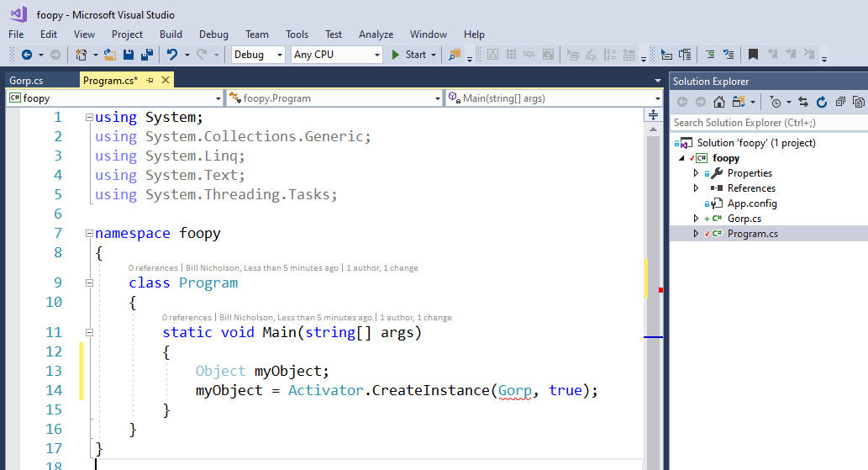868x470 pixels.
Task: Click the red error marker in the scrollbar
Action: click(660, 290)
